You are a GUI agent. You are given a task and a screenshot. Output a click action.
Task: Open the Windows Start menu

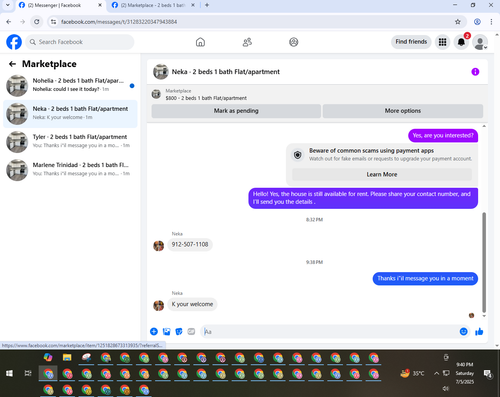(x=9, y=373)
